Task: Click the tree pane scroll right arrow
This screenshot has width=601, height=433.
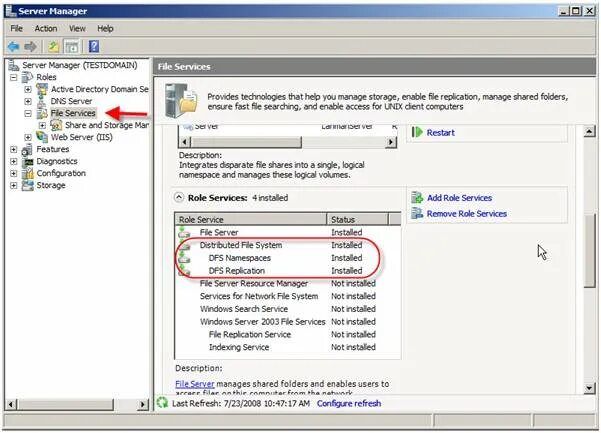Action: [x=143, y=404]
